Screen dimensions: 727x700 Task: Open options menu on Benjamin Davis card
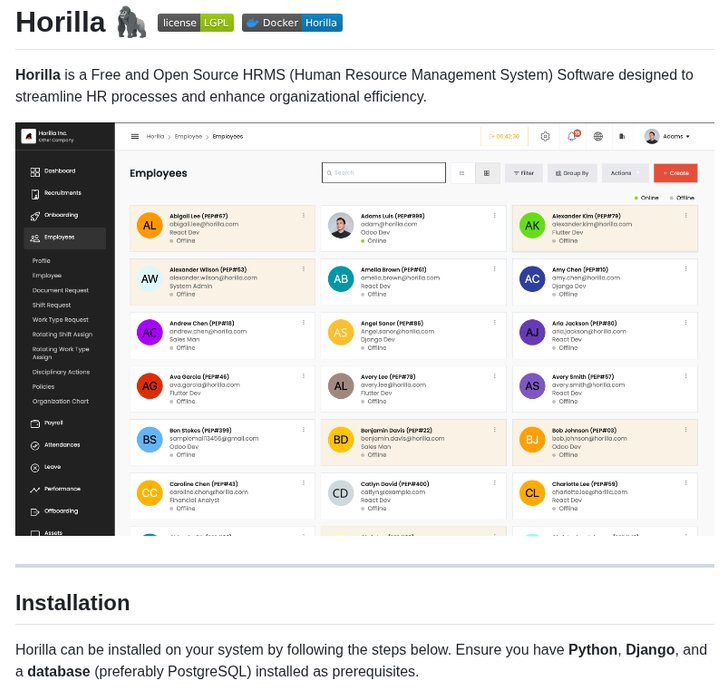point(495,430)
